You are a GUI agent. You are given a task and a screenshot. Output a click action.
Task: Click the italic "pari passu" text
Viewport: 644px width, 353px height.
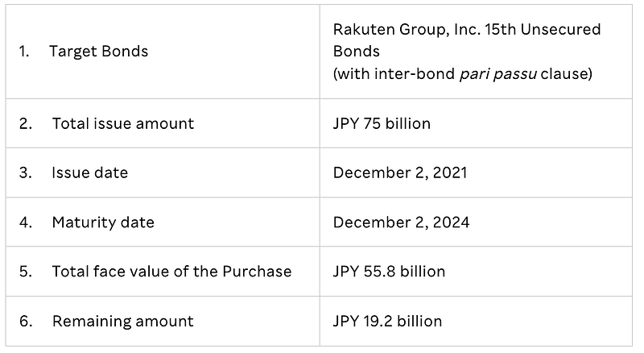497,74
